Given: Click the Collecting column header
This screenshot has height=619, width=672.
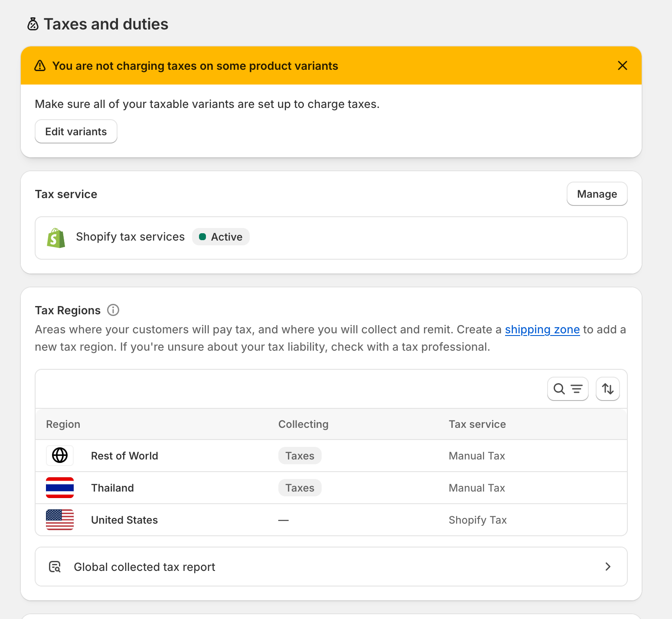Looking at the screenshot, I should tap(303, 424).
